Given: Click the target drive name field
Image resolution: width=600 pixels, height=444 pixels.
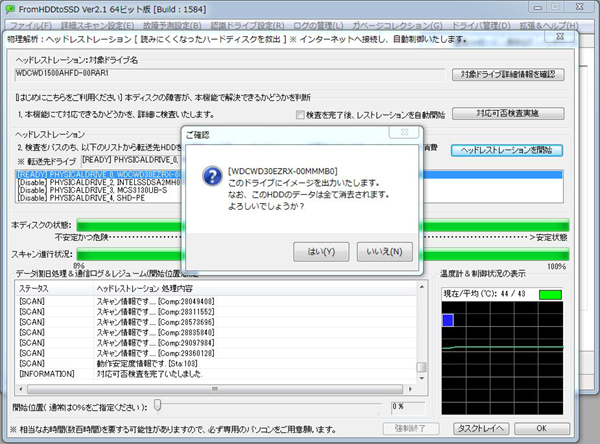Looking at the screenshot, I should point(230,74).
